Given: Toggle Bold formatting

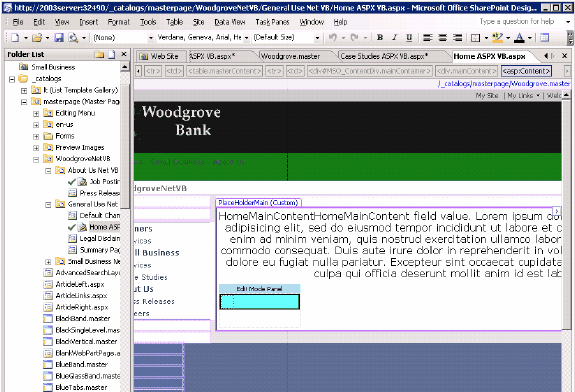Looking at the screenshot, I should point(380,37).
